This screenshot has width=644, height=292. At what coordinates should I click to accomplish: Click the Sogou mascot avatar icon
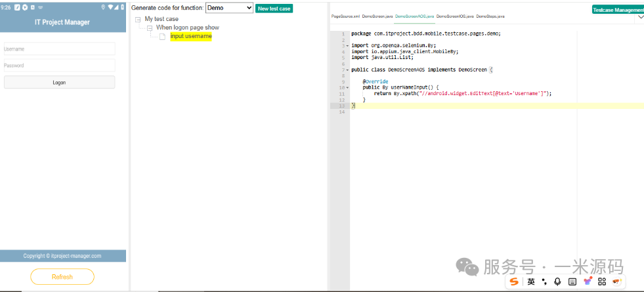[617, 282]
